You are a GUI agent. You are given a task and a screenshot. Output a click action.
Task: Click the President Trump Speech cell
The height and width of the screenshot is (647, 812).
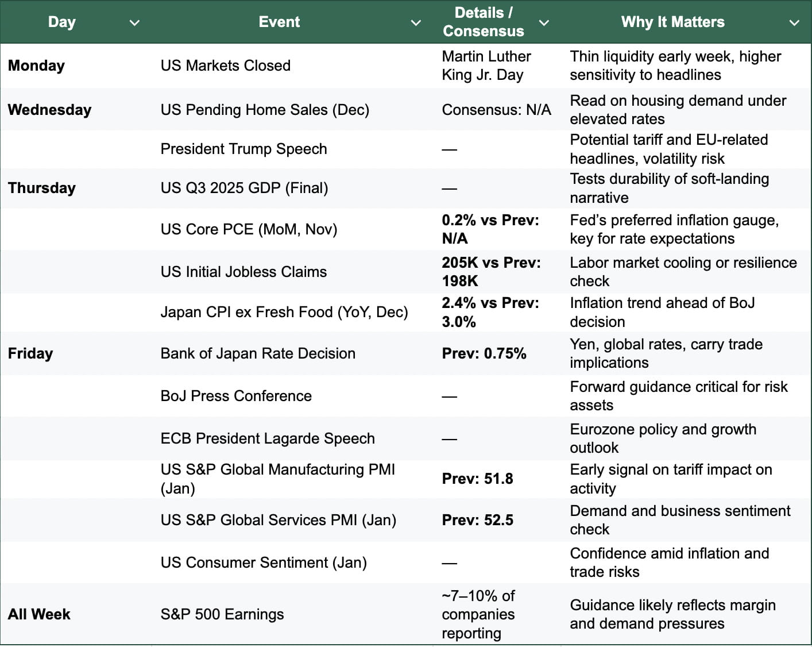click(243, 149)
